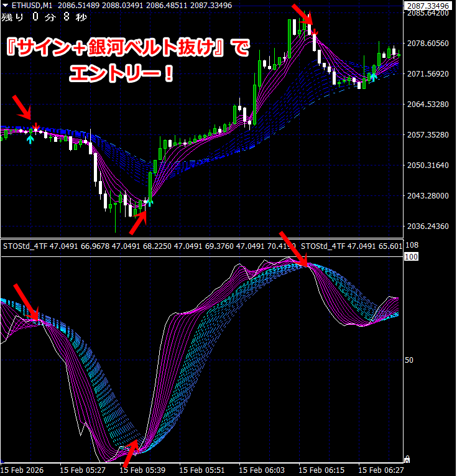Click price axis label 2064.53280

(428, 105)
